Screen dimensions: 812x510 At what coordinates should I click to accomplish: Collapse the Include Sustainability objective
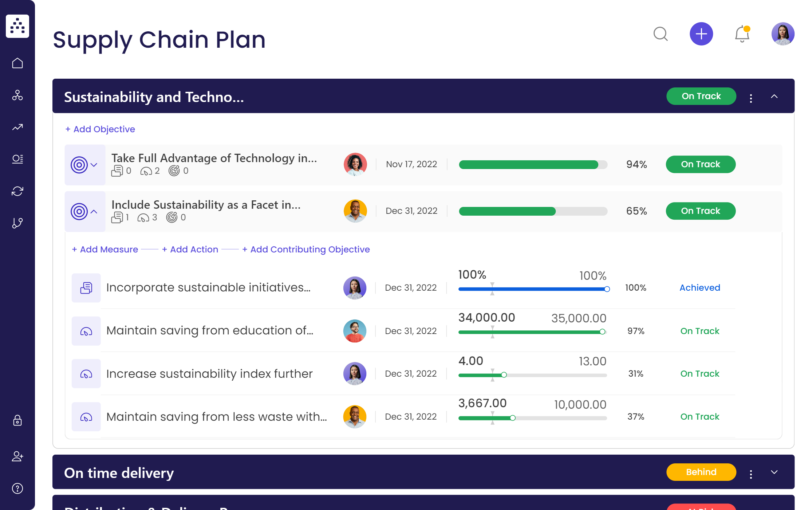pos(94,211)
